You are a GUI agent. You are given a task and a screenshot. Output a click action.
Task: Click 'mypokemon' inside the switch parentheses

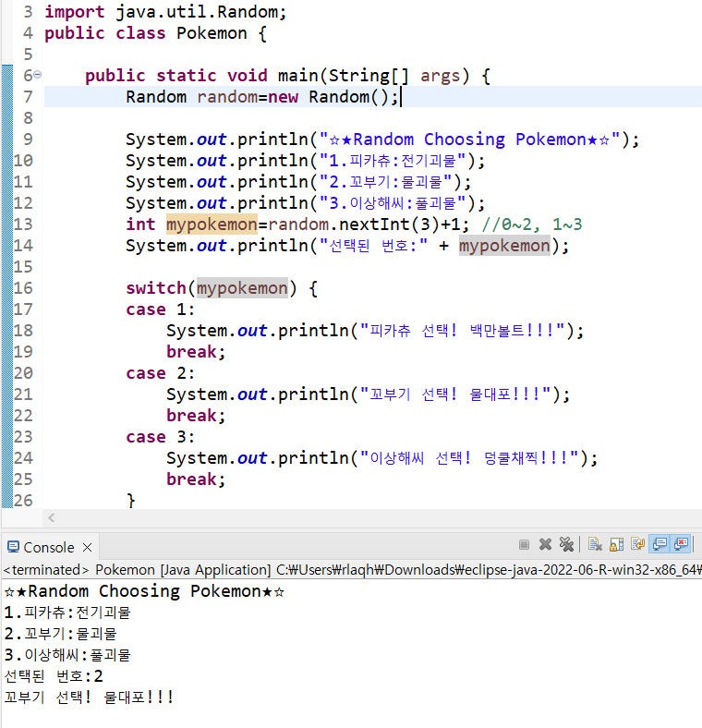pyautogui.click(x=242, y=288)
